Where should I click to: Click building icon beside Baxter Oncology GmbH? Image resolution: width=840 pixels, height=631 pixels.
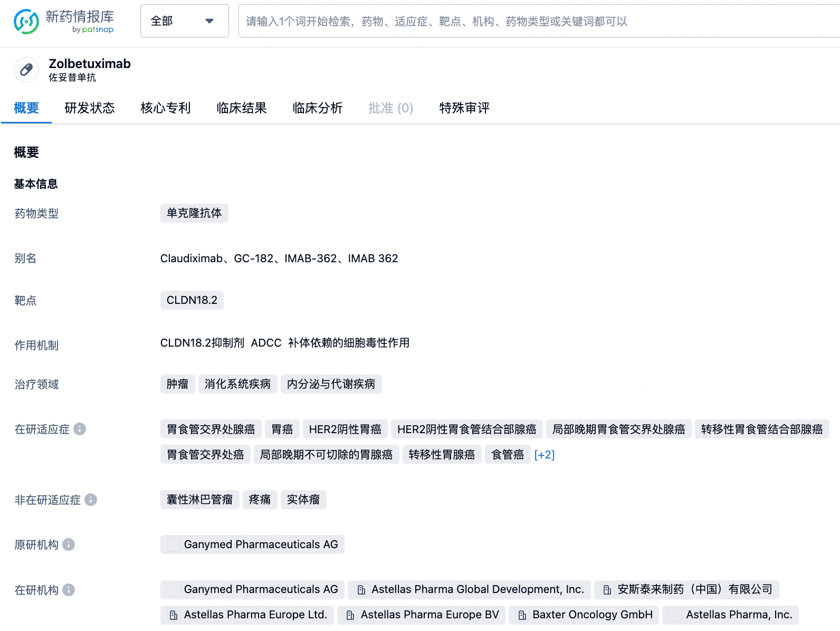(522, 615)
